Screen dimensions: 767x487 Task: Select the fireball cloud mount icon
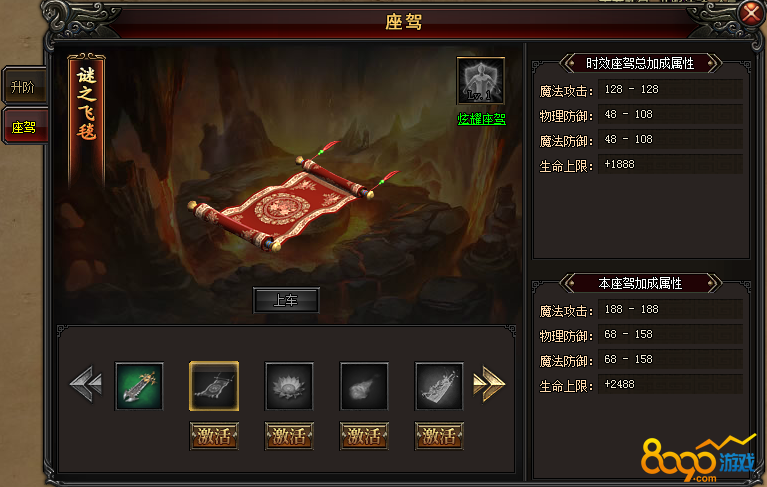(x=364, y=386)
